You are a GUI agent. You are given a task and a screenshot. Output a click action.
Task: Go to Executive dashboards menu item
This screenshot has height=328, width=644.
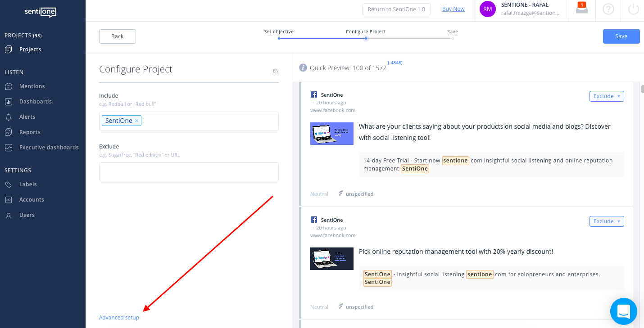[49, 148]
